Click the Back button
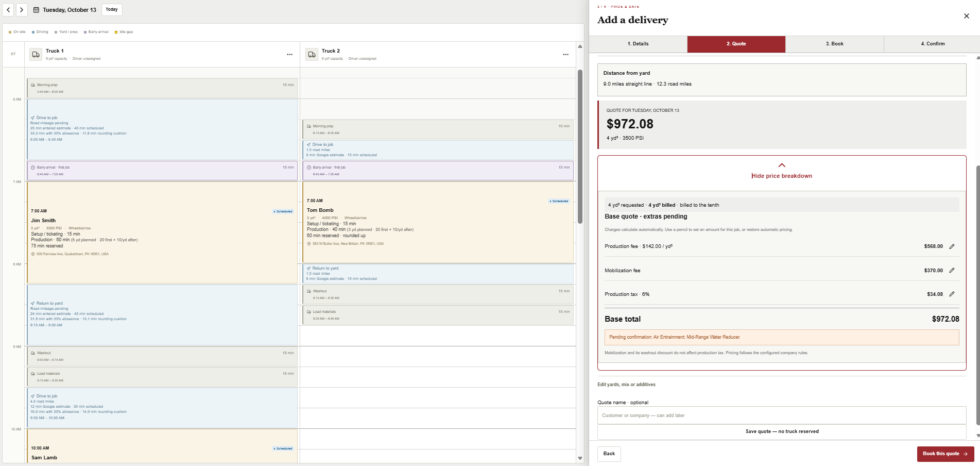980x466 pixels. click(609, 454)
